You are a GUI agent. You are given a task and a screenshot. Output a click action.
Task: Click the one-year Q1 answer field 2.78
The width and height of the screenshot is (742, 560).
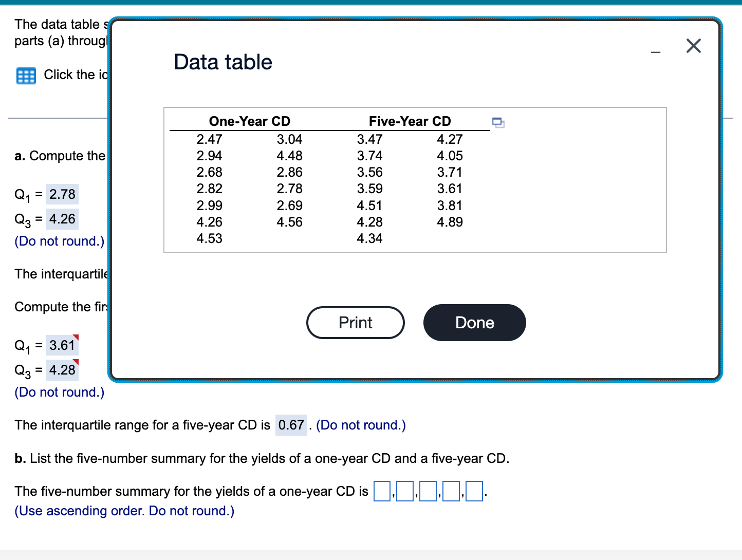pyautogui.click(x=62, y=194)
